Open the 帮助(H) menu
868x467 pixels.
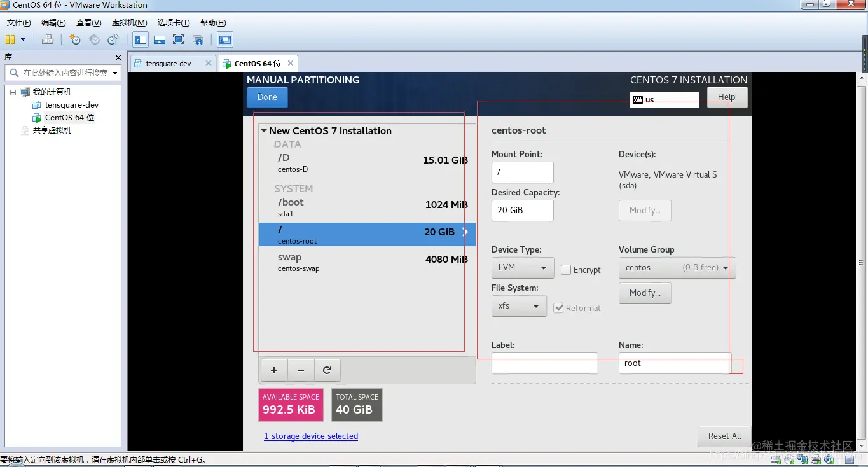pyautogui.click(x=213, y=23)
